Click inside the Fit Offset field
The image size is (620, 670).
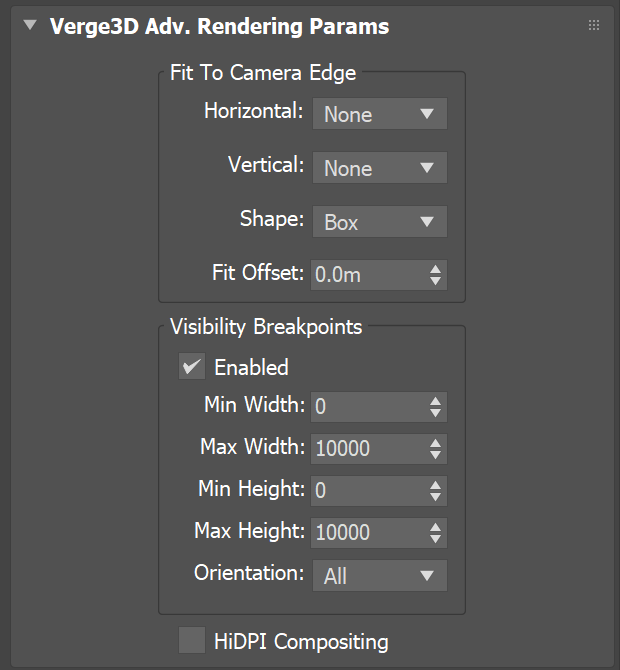(370, 275)
